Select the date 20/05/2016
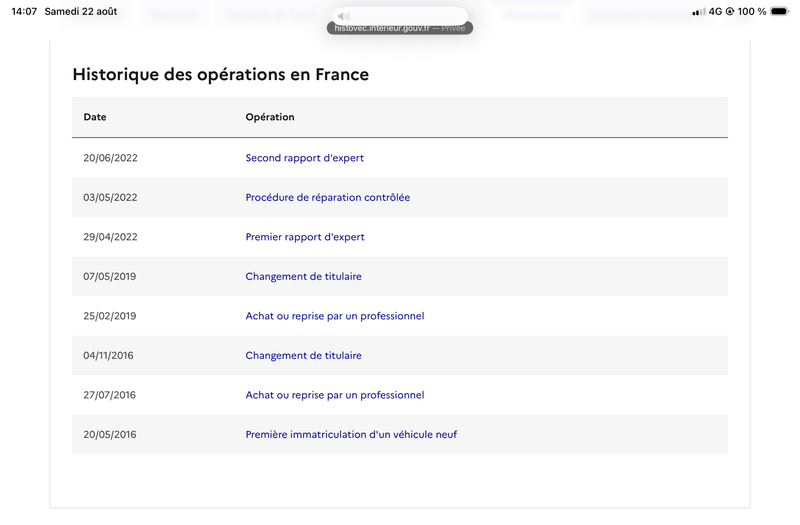Screen dimensions: 800x525 (x=110, y=435)
